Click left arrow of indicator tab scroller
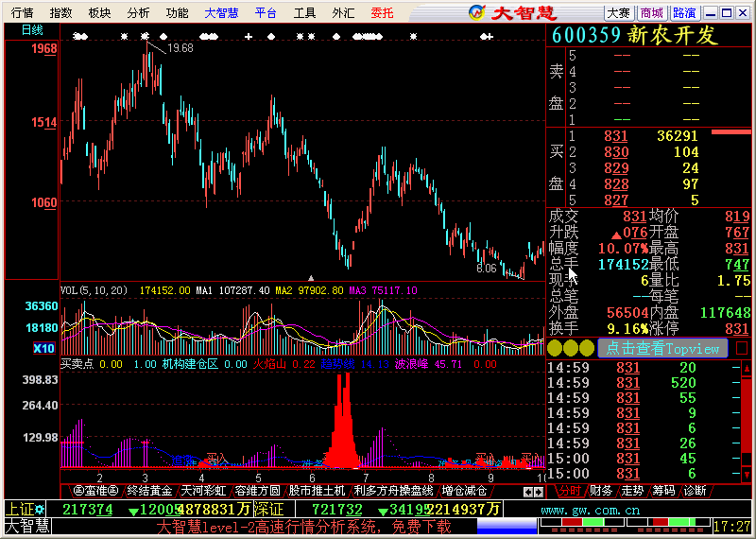This screenshot has width=756, height=539. point(529,492)
